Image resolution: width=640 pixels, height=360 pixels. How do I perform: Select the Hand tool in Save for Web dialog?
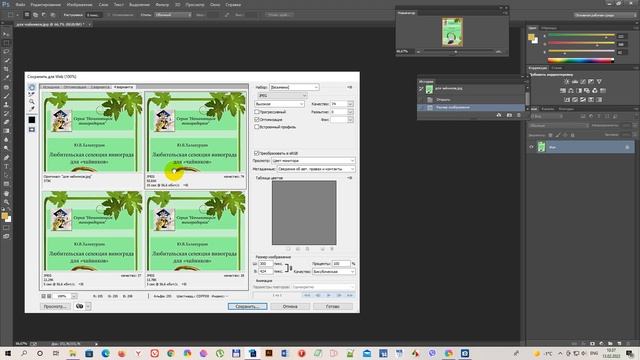coord(32,87)
